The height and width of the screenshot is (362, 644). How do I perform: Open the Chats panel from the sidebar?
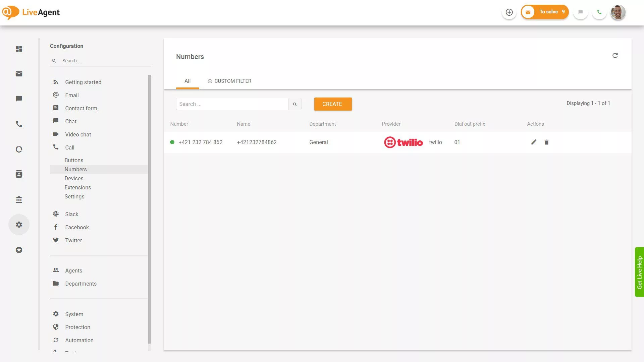tap(19, 98)
